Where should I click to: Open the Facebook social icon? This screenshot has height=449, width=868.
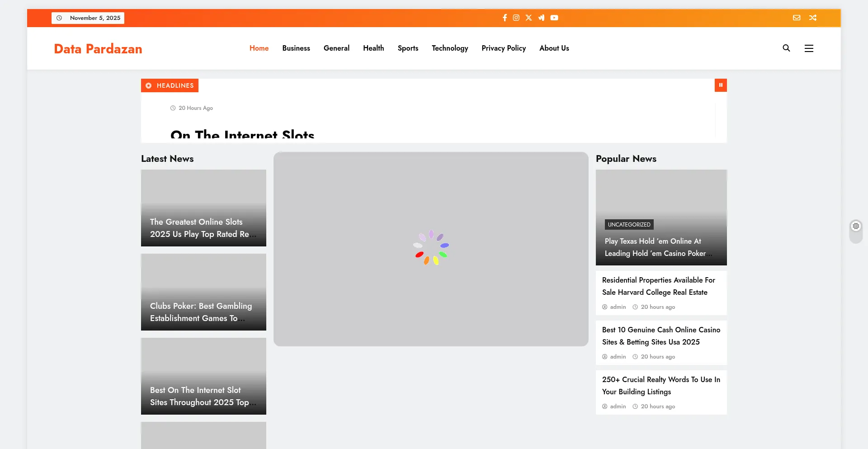[505, 18]
